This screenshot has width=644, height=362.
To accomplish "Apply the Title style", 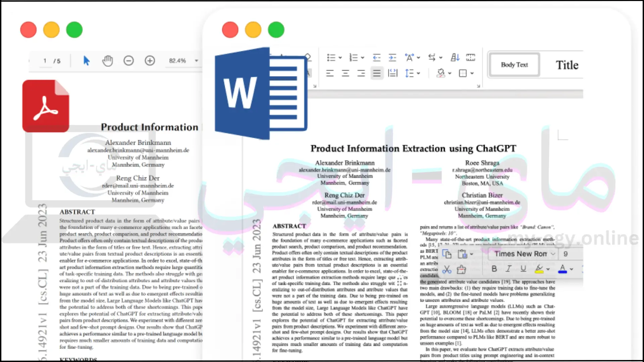I will point(567,65).
